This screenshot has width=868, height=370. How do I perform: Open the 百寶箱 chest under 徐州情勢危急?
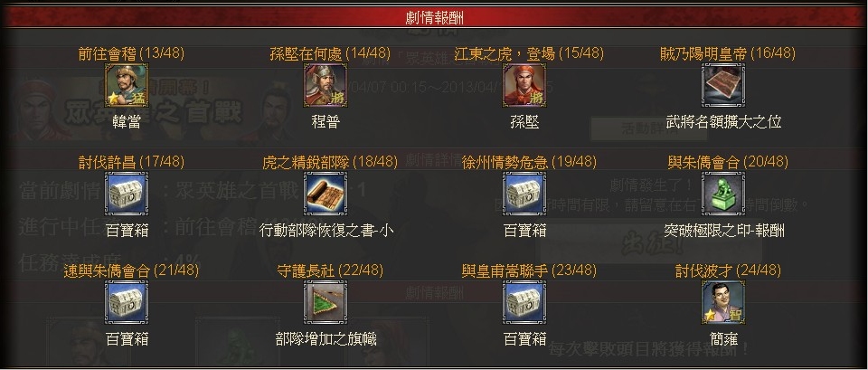[x=524, y=194]
